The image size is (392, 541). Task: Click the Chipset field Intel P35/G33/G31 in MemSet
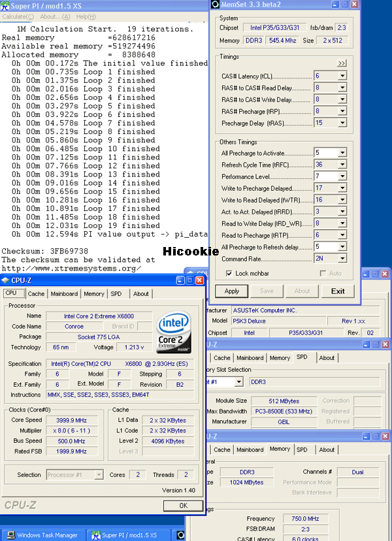coord(274,27)
